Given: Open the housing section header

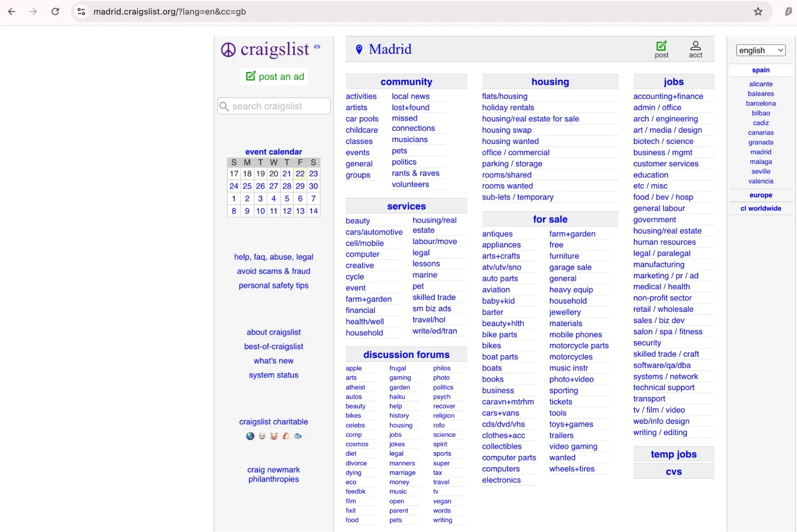Looking at the screenshot, I should point(550,82).
